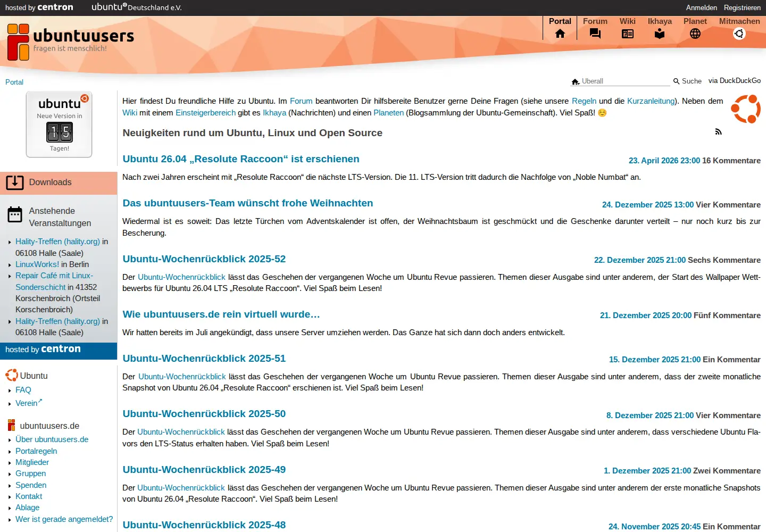Click the hosted by centron sidebar banner
Screen dimensions: 766x532
[x=59, y=351]
